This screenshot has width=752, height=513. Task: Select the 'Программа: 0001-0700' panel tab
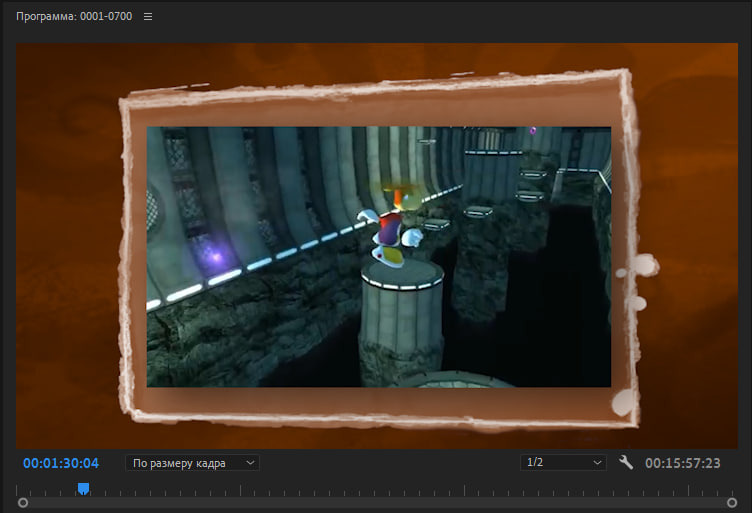pos(73,17)
